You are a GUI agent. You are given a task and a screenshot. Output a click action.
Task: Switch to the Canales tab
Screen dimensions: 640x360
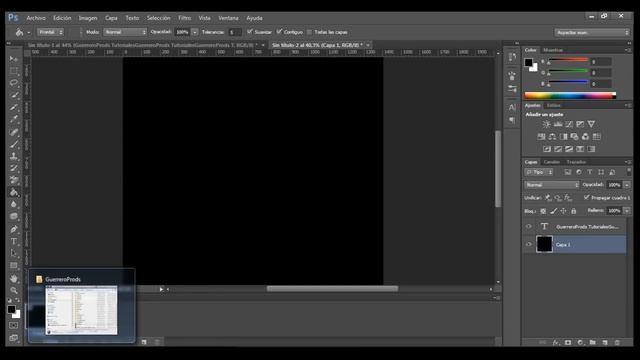(x=551, y=162)
